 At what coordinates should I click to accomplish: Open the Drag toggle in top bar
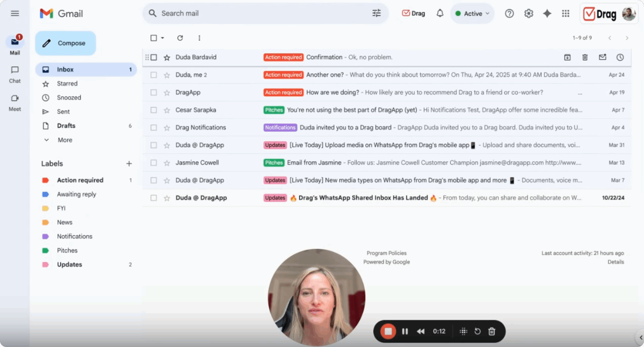(413, 13)
